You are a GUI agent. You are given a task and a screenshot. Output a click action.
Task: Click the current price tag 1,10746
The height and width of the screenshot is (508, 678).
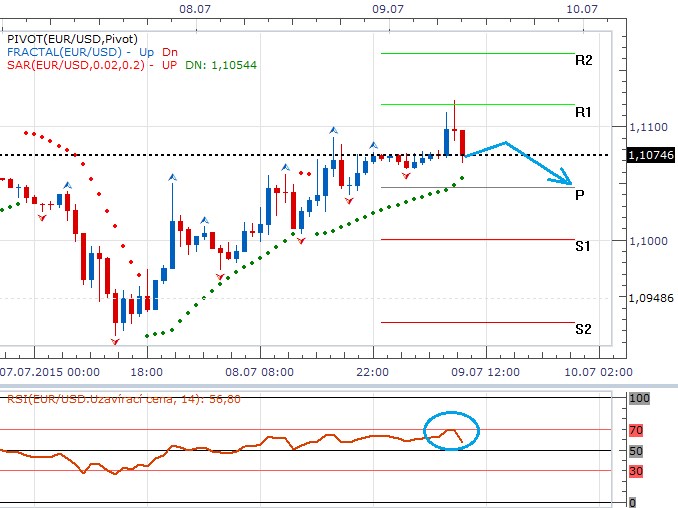click(650, 155)
